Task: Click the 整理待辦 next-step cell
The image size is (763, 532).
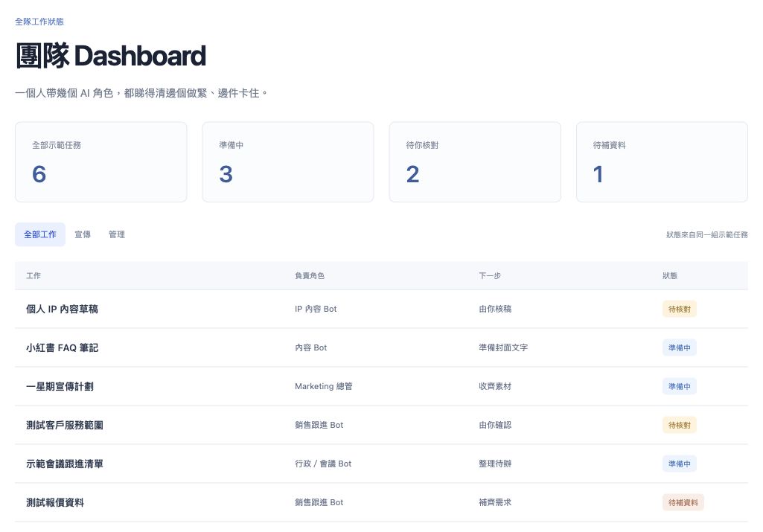Action: tap(495, 464)
